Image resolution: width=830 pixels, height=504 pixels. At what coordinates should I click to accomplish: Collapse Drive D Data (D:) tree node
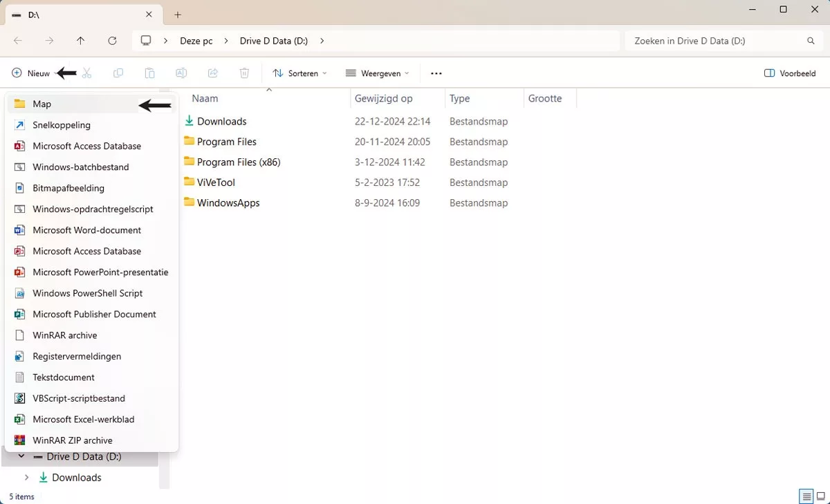click(21, 456)
